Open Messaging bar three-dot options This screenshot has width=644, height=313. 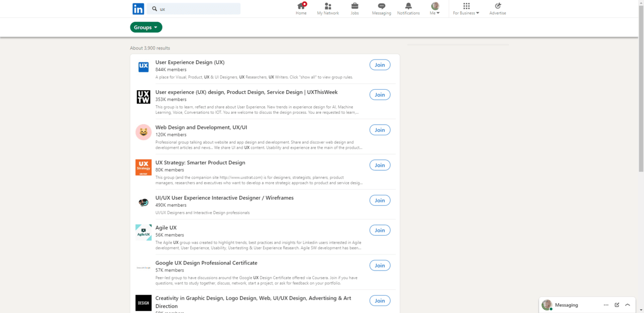coord(606,305)
